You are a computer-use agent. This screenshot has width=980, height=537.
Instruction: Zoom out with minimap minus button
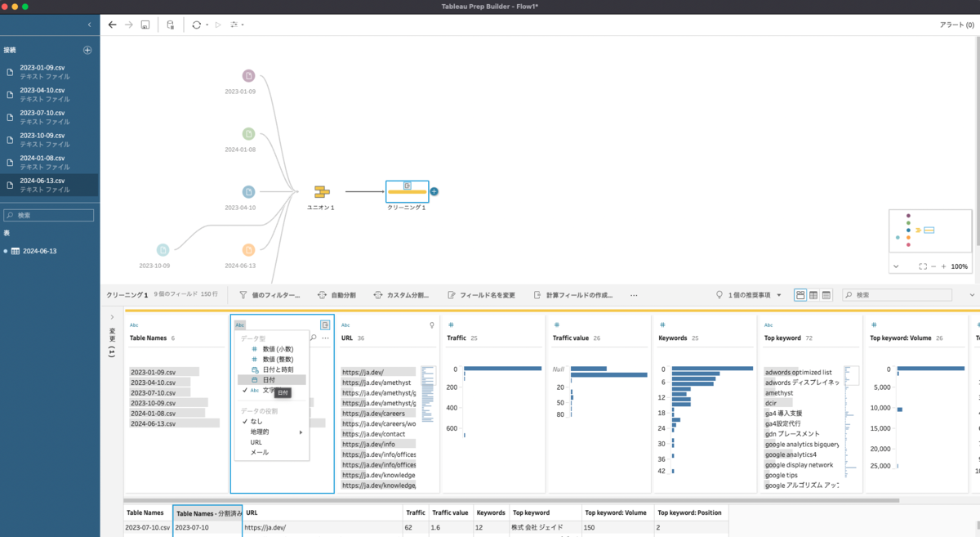click(x=933, y=266)
